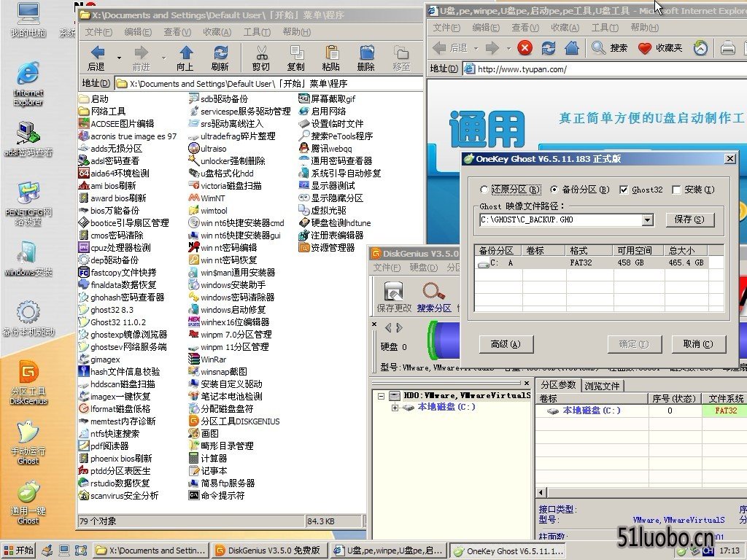The image size is (747, 560).
Task: Check the 安装(I) checkbox
Action: [x=676, y=190]
